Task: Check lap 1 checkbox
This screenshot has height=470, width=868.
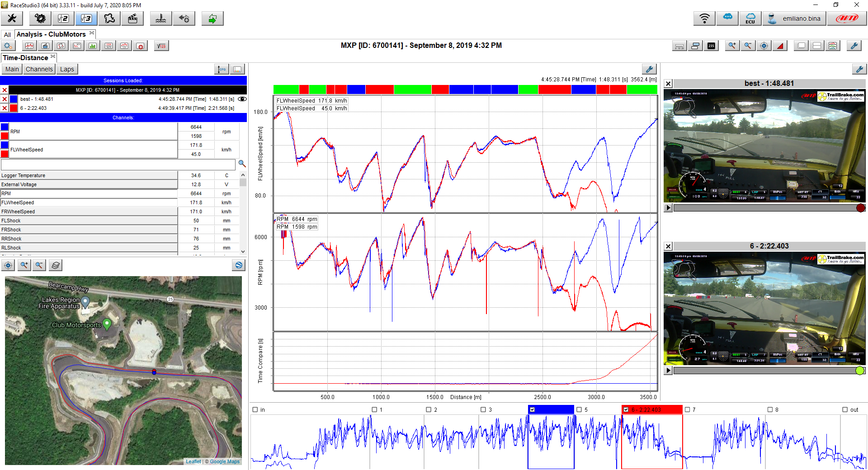Action: (374, 409)
